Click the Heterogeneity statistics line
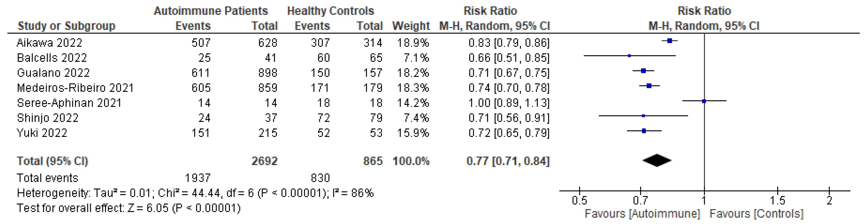This screenshot has height=224, width=868. point(195,193)
